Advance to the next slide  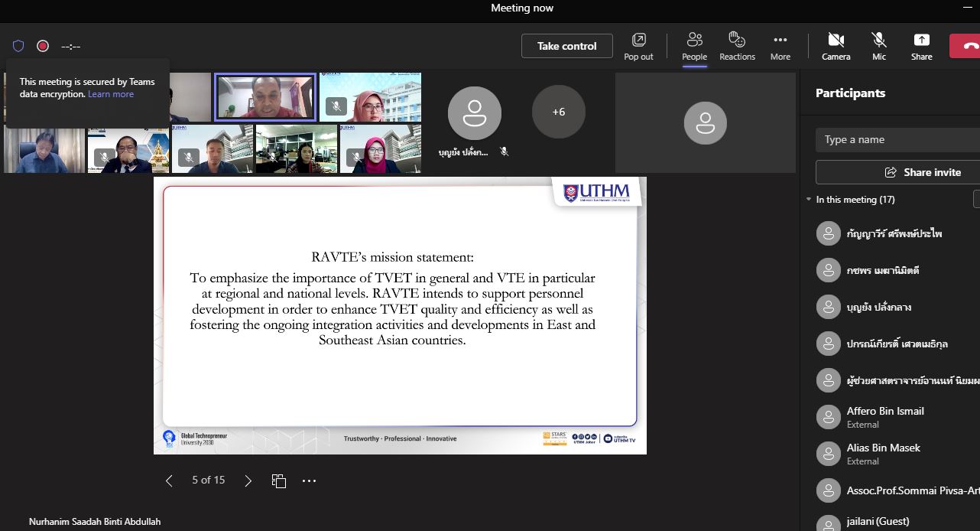pos(248,481)
